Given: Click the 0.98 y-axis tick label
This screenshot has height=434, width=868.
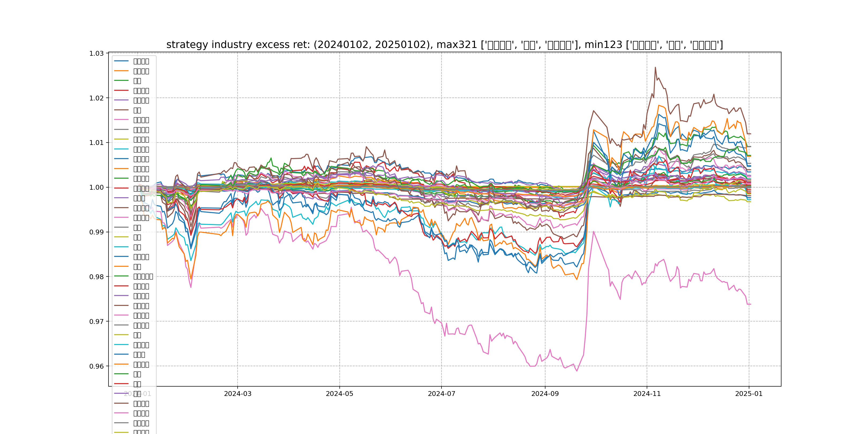Looking at the screenshot, I should (96, 277).
